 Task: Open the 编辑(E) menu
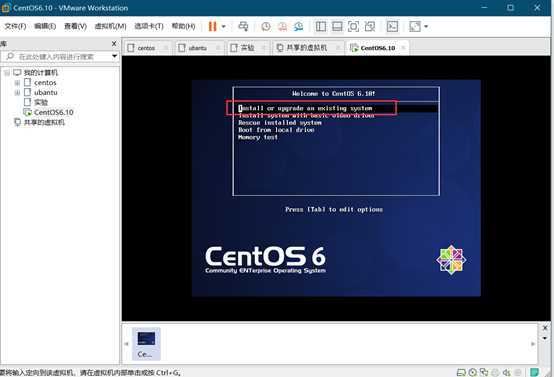click(45, 26)
